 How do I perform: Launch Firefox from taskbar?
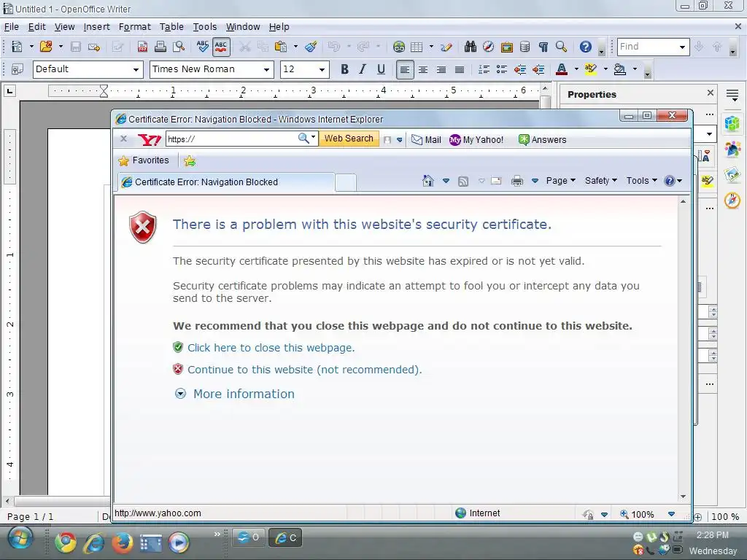(x=123, y=542)
